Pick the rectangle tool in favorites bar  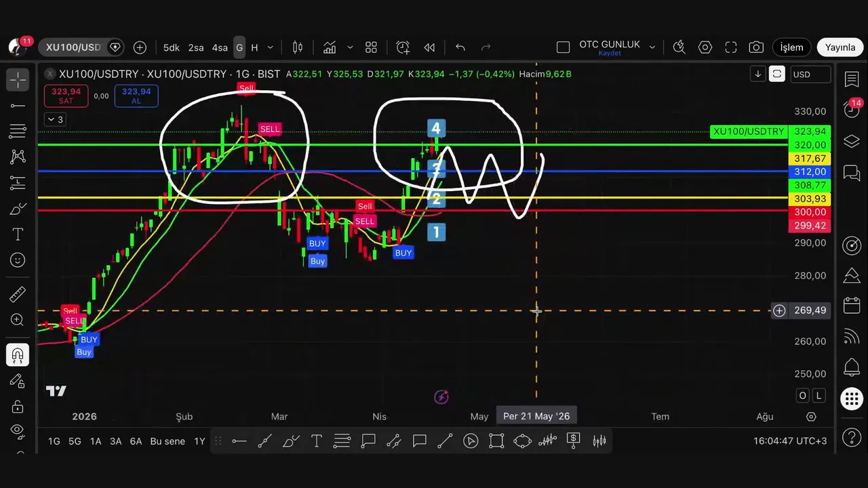coord(496,441)
